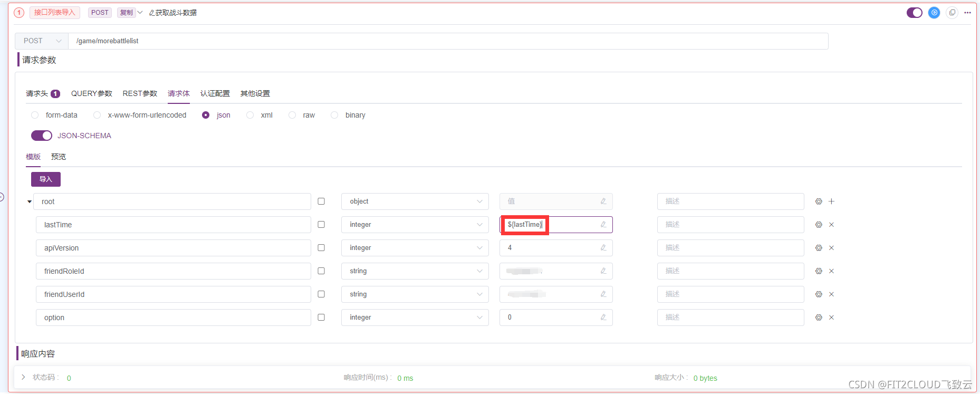Collapse the root tree node arrow
The width and height of the screenshot is (980, 394).
coord(30,201)
